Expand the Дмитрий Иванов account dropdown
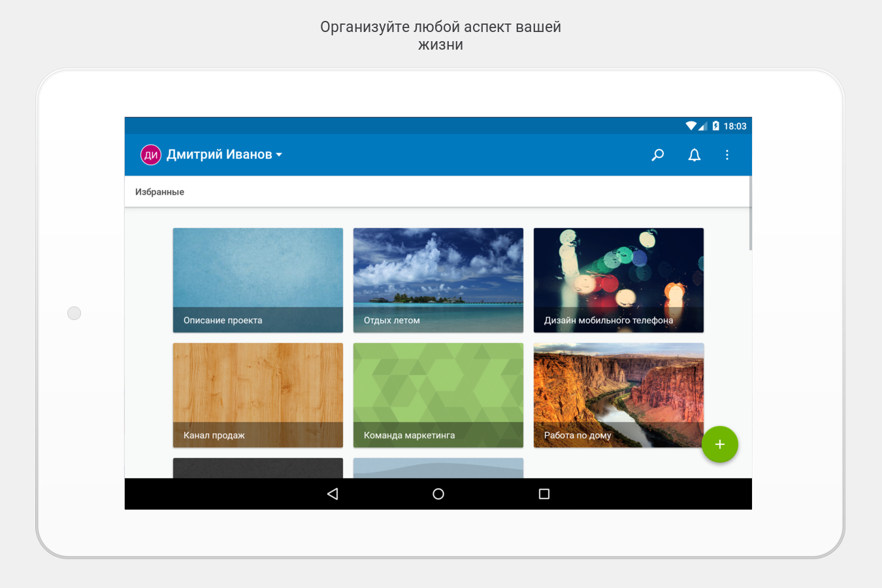The height and width of the screenshot is (588, 882). pos(224,155)
